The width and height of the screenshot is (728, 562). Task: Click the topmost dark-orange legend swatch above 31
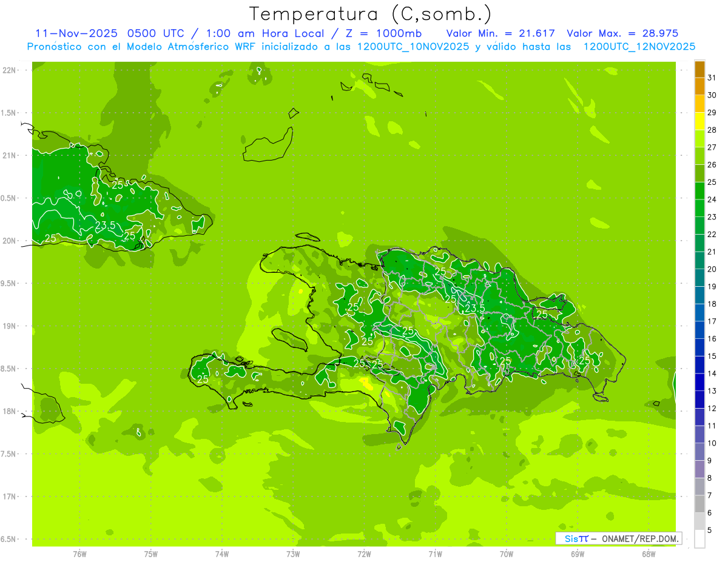699,69
